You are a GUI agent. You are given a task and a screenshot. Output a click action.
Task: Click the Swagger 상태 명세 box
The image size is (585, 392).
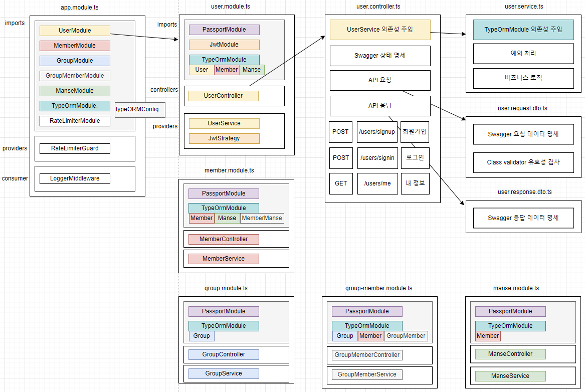coord(380,56)
